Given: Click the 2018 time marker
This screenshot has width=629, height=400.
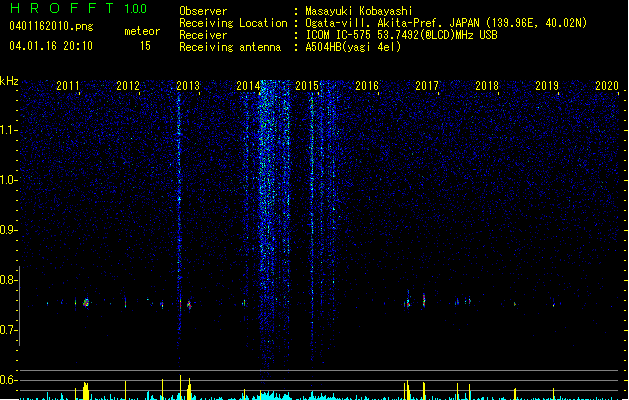Looking at the screenshot, I should pos(487,86).
